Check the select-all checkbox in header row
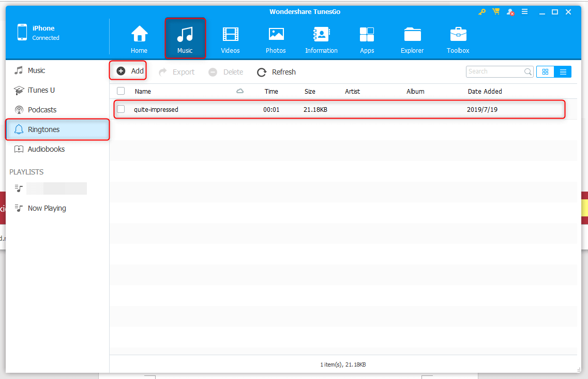The image size is (588, 379). pos(120,91)
